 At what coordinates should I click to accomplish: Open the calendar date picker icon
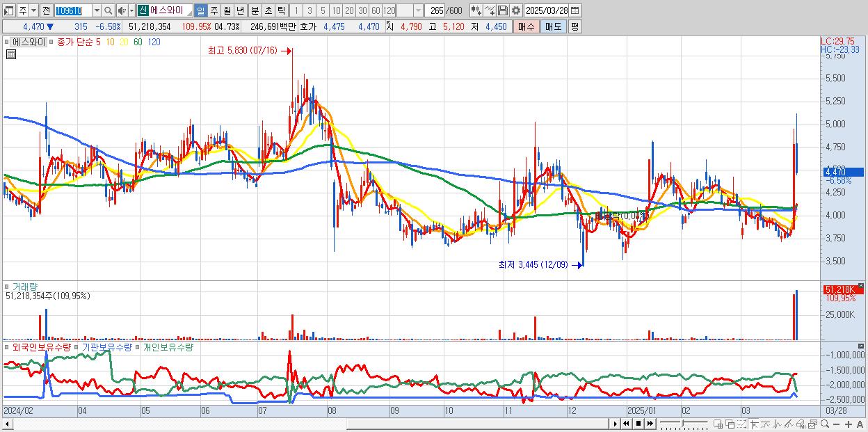(574, 10)
